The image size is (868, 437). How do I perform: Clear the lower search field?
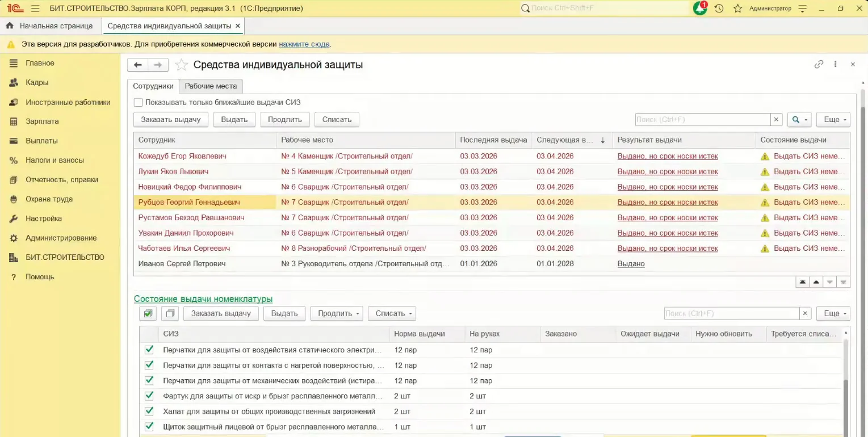[x=805, y=313]
